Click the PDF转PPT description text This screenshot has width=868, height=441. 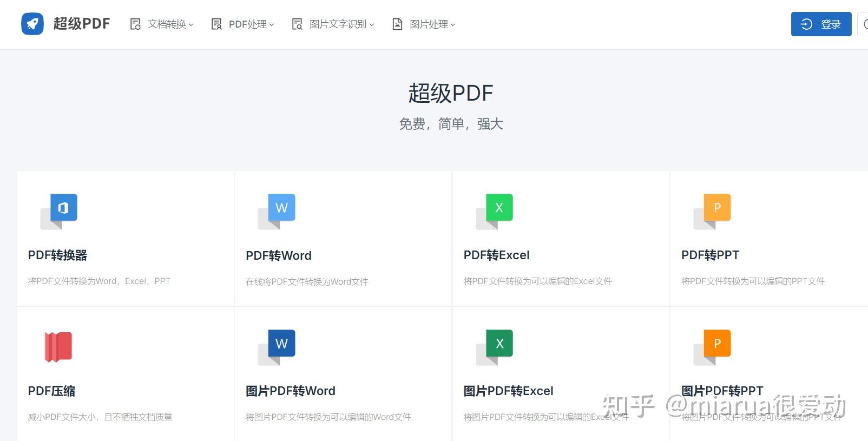[x=753, y=281]
